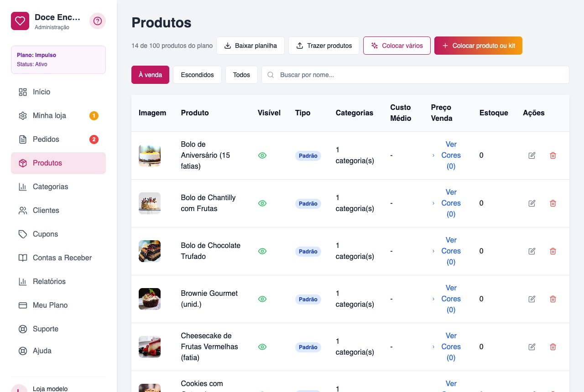Click the search magnifier icon
This screenshot has width=584, height=392.
click(271, 75)
